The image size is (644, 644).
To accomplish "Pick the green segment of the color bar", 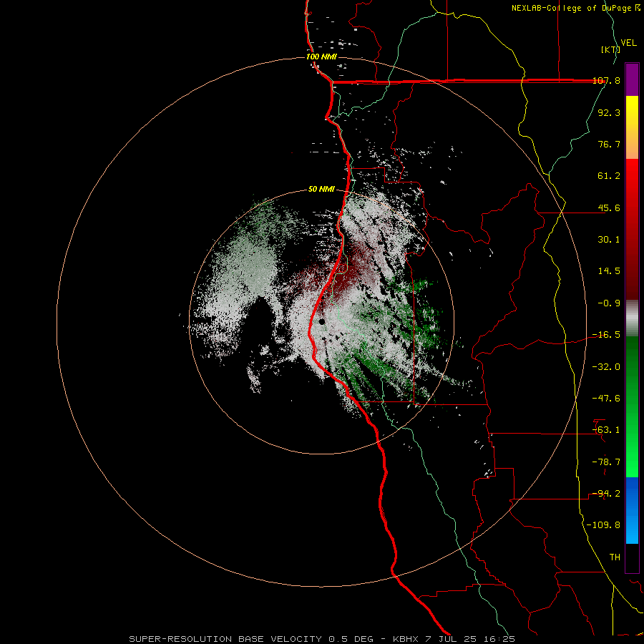I will pyautogui.click(x=632, y=406).
